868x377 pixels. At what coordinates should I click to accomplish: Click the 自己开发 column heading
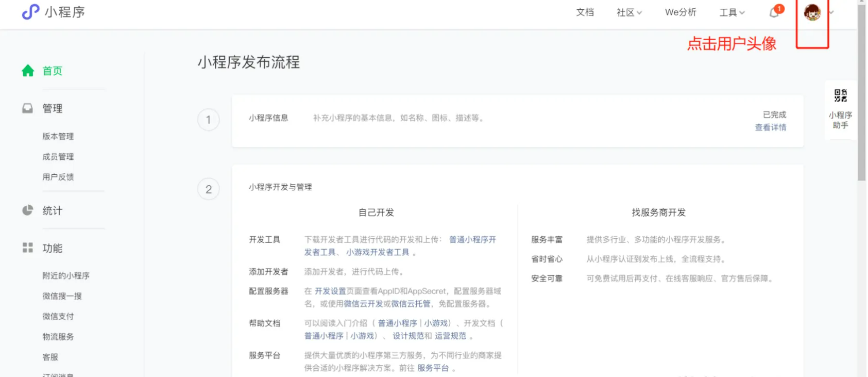376,212
